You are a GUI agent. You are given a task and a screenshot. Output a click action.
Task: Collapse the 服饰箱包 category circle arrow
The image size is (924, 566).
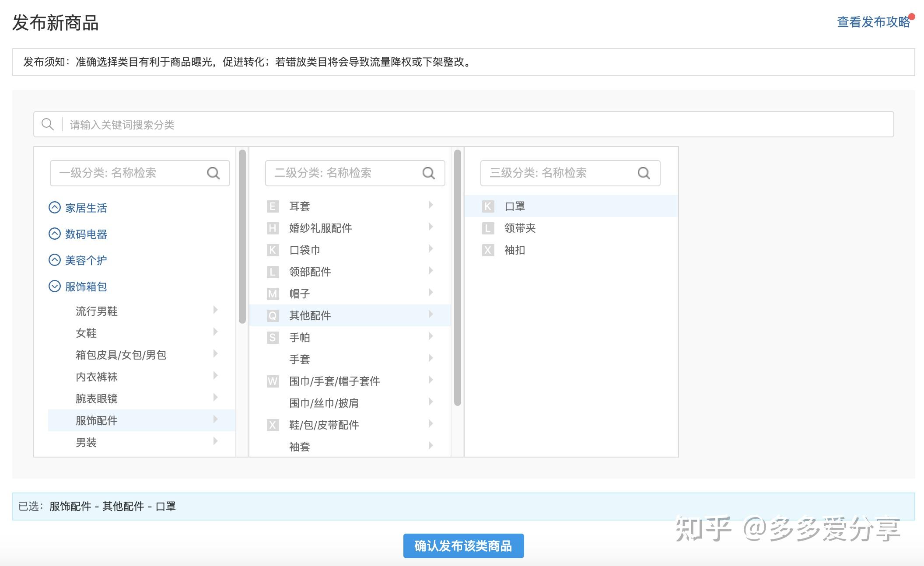pos(54,286)
